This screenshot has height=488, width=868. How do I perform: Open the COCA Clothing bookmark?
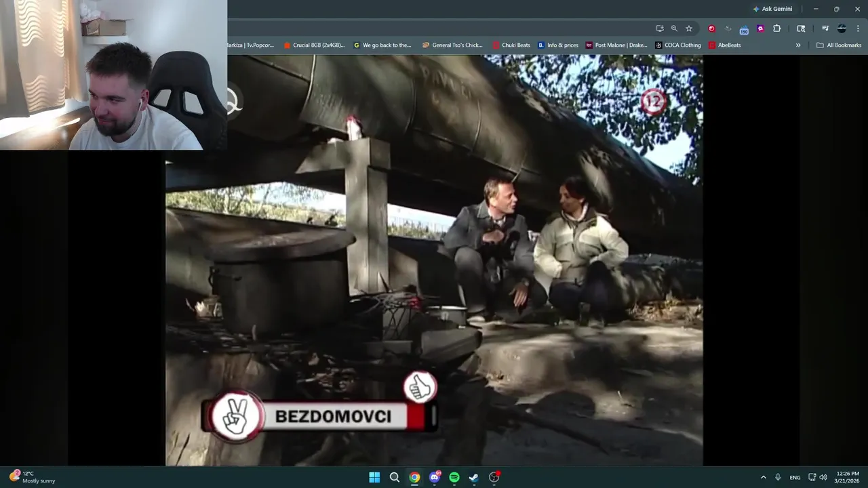678,45
